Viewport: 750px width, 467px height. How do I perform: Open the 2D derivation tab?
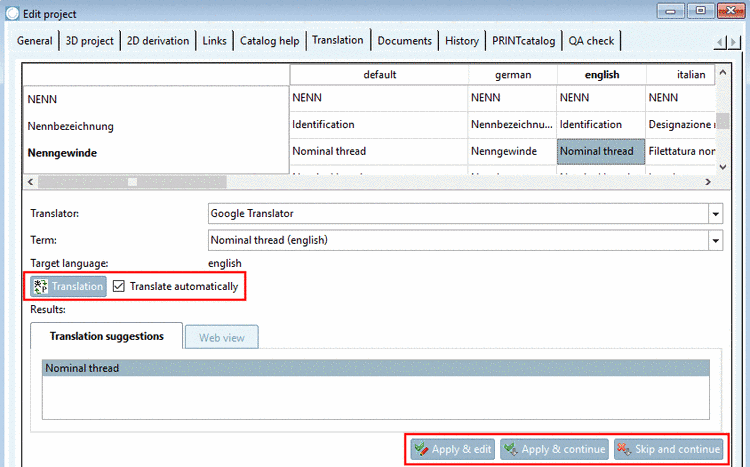(x=158, y=41)
